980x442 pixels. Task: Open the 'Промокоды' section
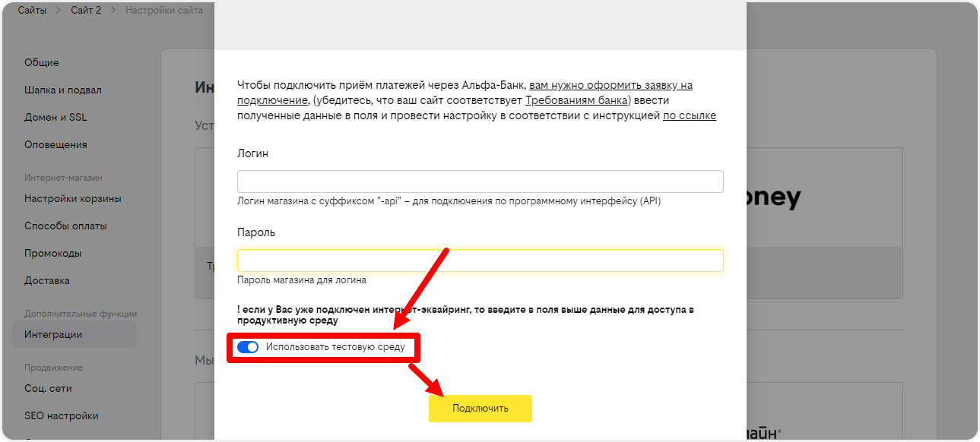53,253
